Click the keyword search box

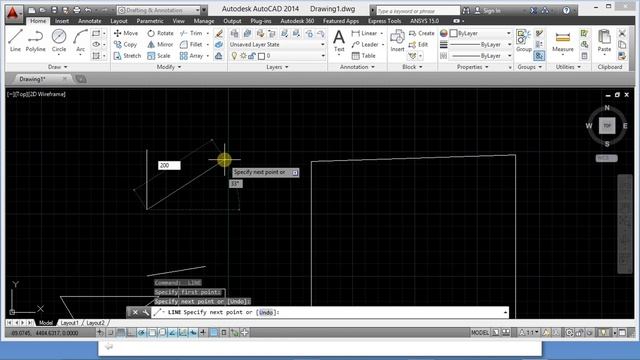click(x=418, y=11)
